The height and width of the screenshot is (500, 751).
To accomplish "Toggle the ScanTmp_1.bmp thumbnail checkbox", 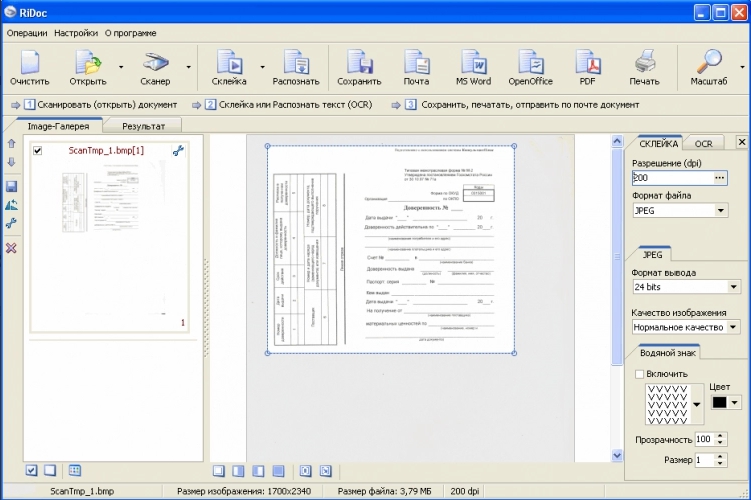I will (x=38, y=151).
